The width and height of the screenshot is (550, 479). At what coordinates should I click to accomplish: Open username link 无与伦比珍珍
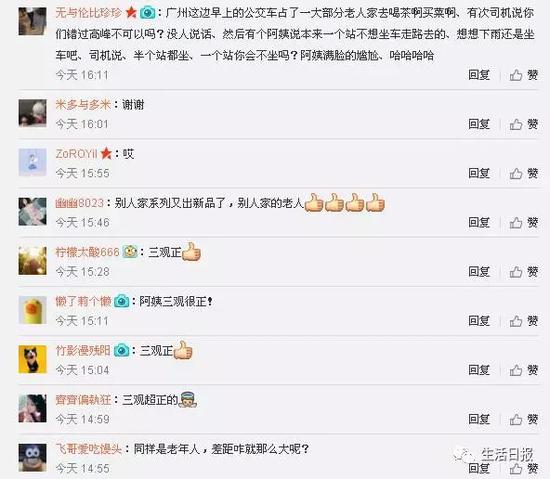89,13
